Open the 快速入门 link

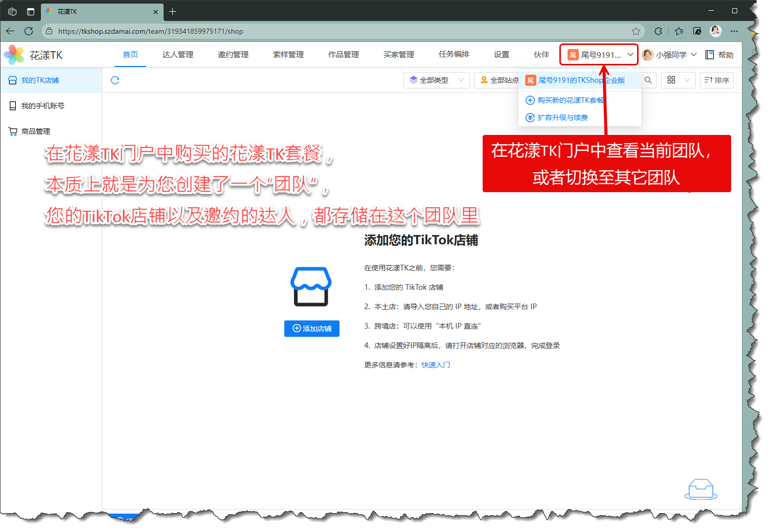[436, 365]
